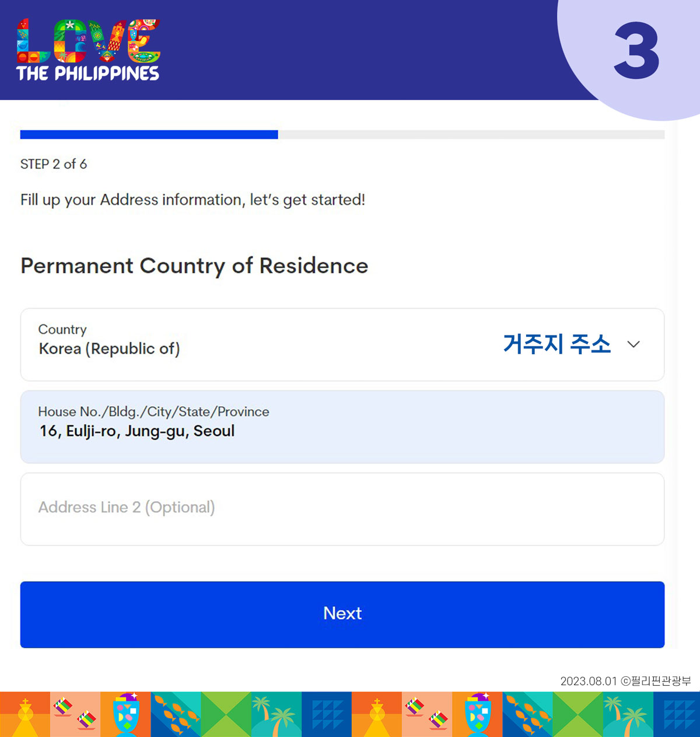Select the Korea (Republic of) country field
700x737 pixels.
[342, 345]
